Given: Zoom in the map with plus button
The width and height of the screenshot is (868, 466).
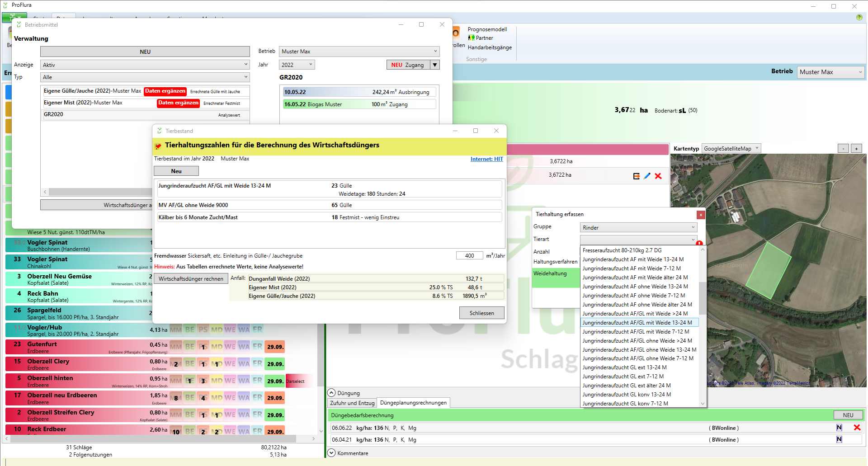Looking at the screenshot, I should point(856,149).
